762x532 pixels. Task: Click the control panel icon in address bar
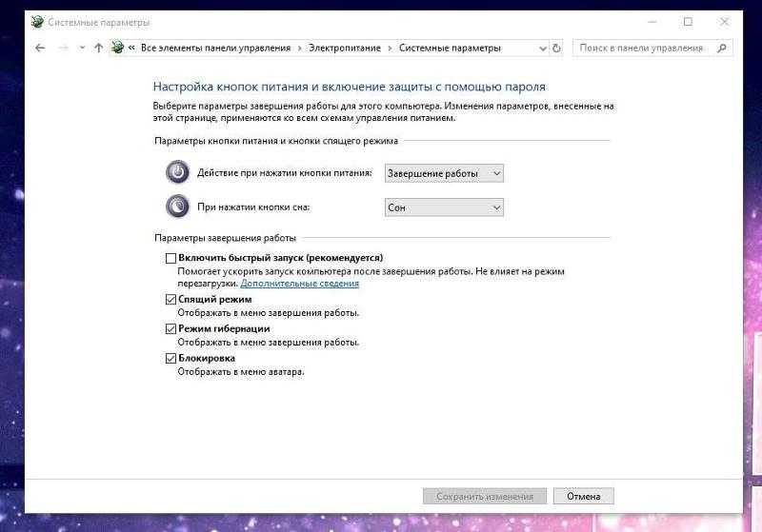pos(117,47)
